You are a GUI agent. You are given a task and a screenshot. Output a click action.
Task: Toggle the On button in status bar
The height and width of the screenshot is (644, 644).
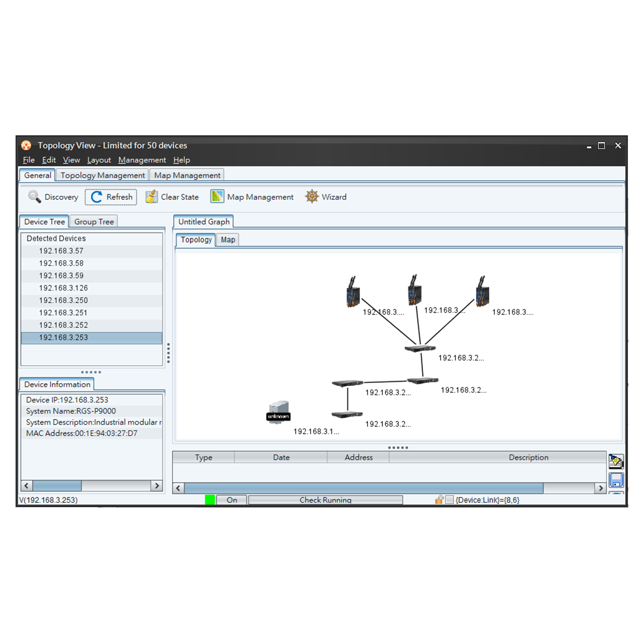point(232,500)
